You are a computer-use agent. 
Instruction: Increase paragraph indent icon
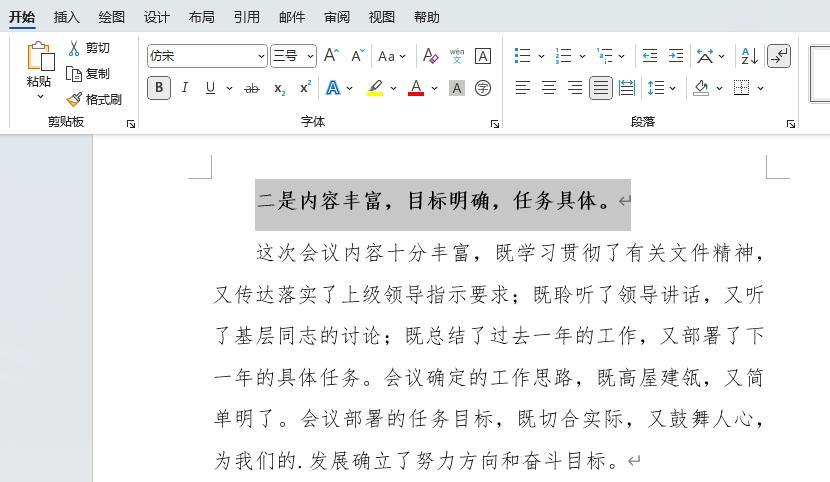[675, 56]
